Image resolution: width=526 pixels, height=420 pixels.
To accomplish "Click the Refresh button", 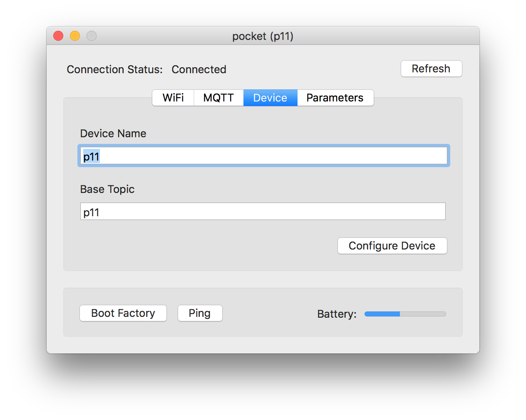I will [431, 69].
